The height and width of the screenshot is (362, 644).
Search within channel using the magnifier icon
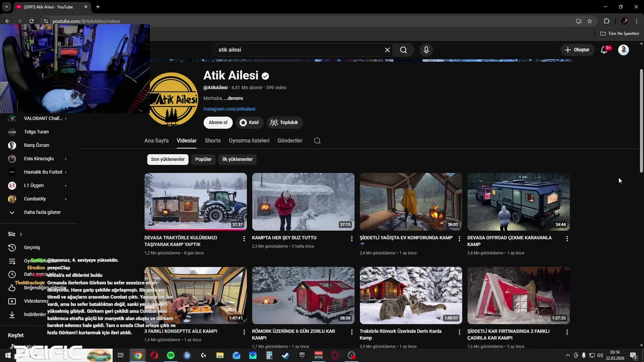coord(317,141)
